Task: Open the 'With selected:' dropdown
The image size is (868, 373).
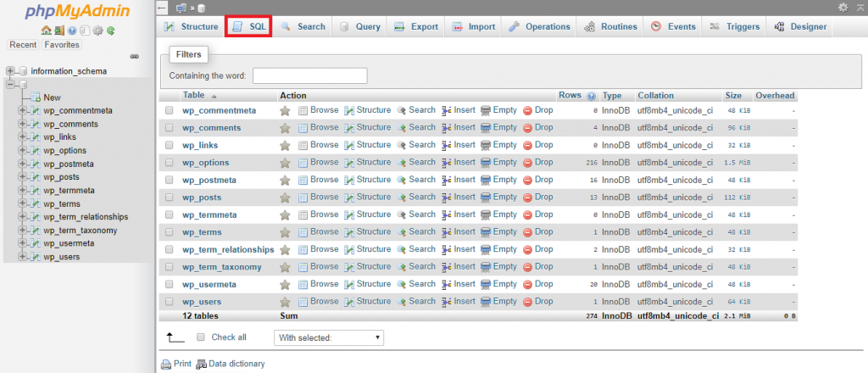Action: 329,337
